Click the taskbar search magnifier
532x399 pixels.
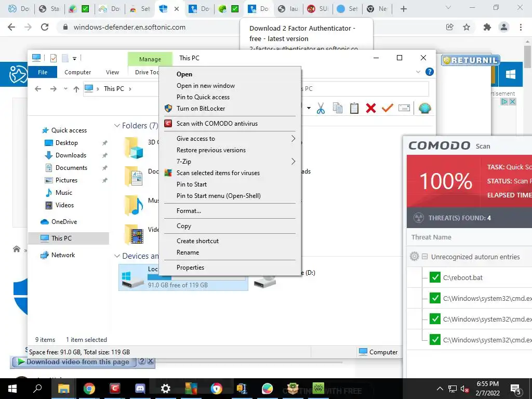[37, 388]
